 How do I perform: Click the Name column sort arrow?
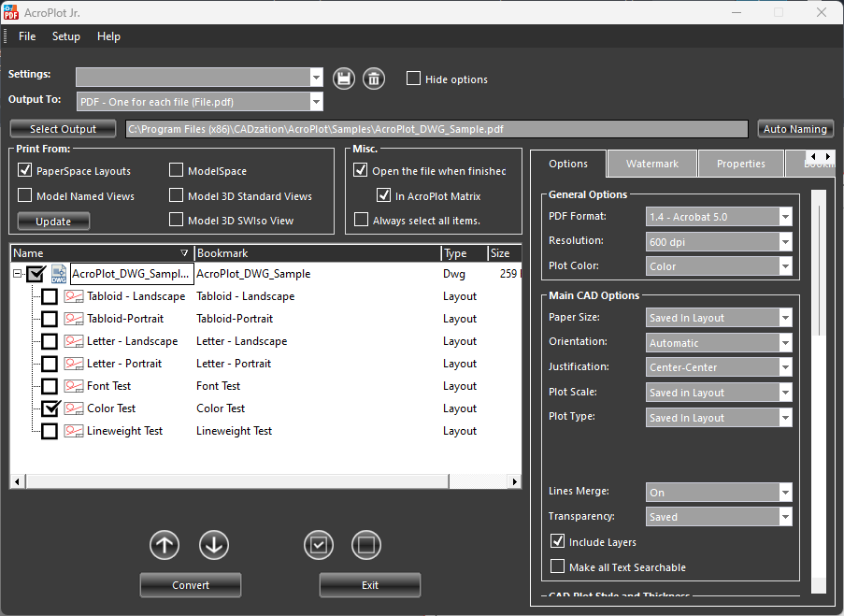tap(184, 253)
